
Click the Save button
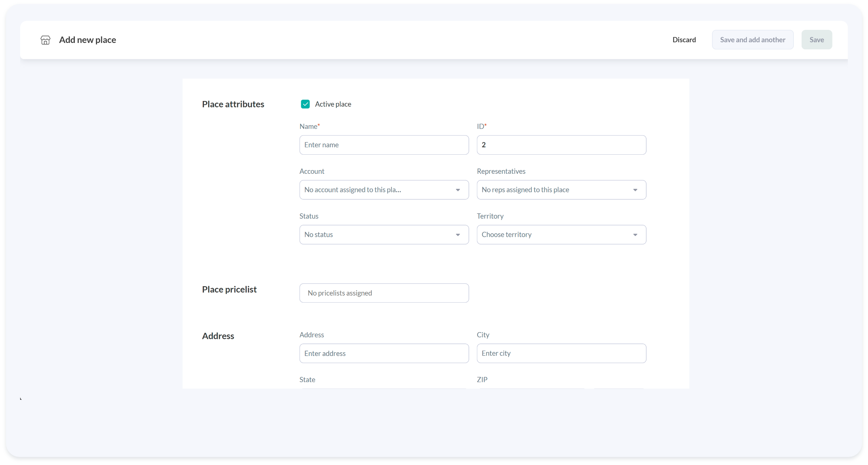816,40
